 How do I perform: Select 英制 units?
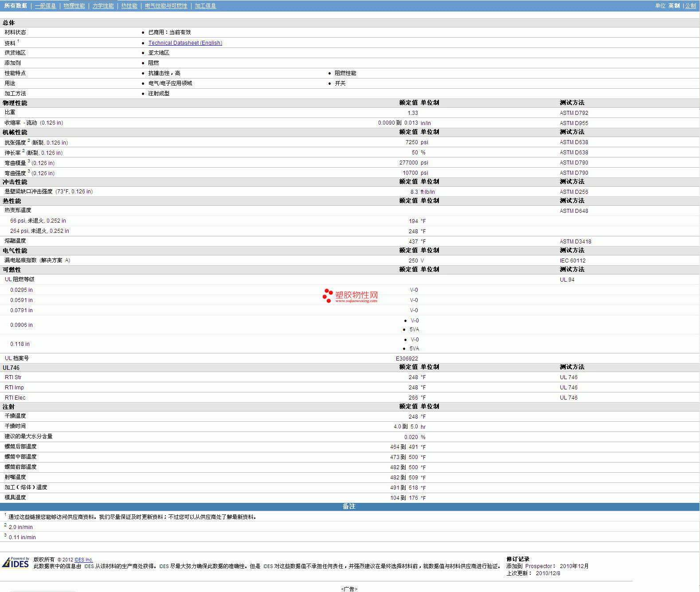tap(674, 6)
